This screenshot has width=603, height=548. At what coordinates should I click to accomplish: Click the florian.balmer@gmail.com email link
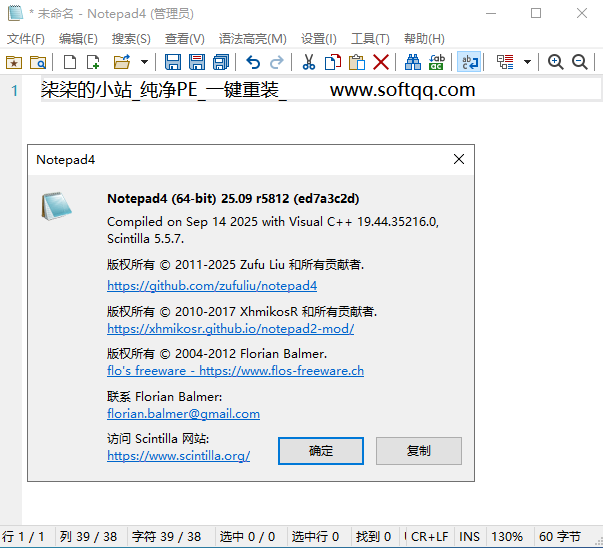pyautogui.click(x=183, y=414)
